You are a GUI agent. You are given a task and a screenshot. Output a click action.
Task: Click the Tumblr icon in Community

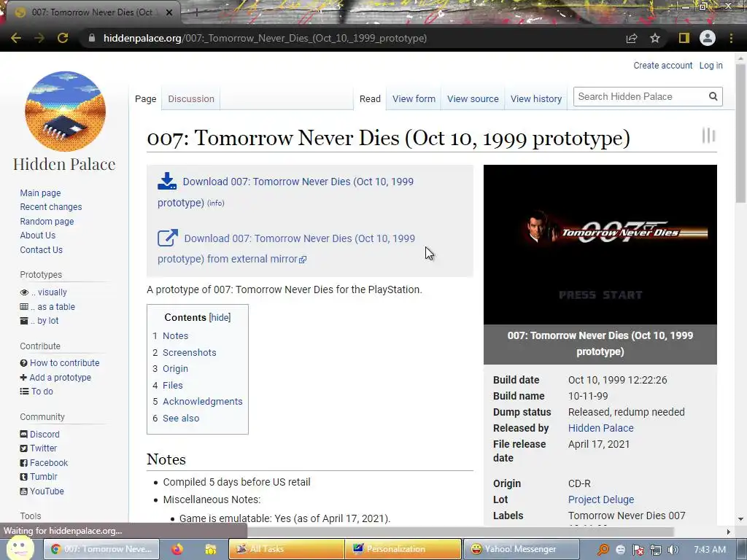coord(24,477)
